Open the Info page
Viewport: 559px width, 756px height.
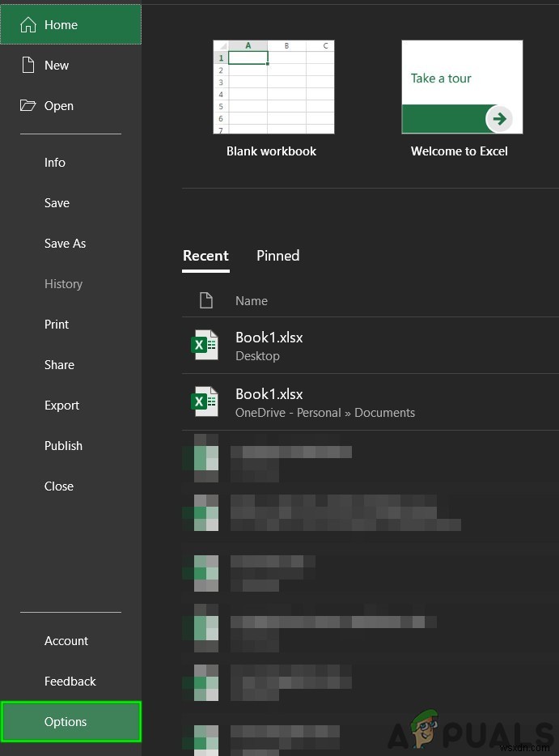(x=55, y=163)
